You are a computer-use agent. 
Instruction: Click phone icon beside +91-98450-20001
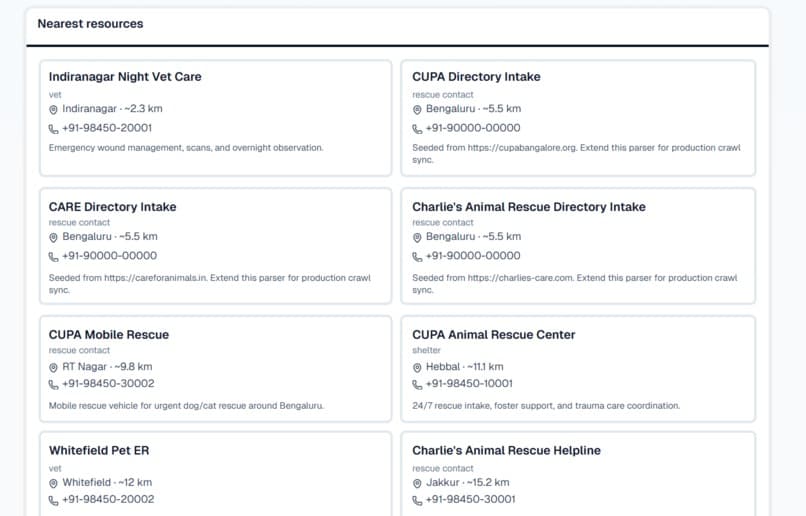tap(53, 129)
